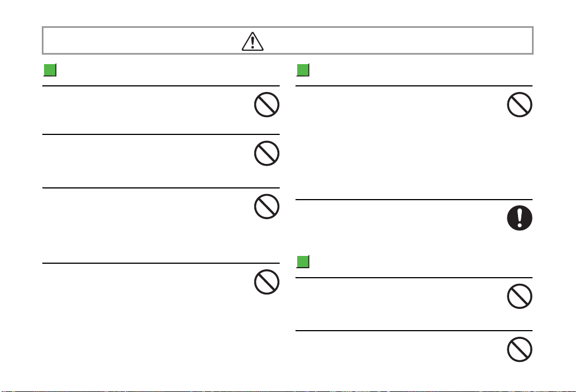Viewport: 576px width, 392px height.
Task: Click the top prohibition icon in right column
Action: point(520,105)
